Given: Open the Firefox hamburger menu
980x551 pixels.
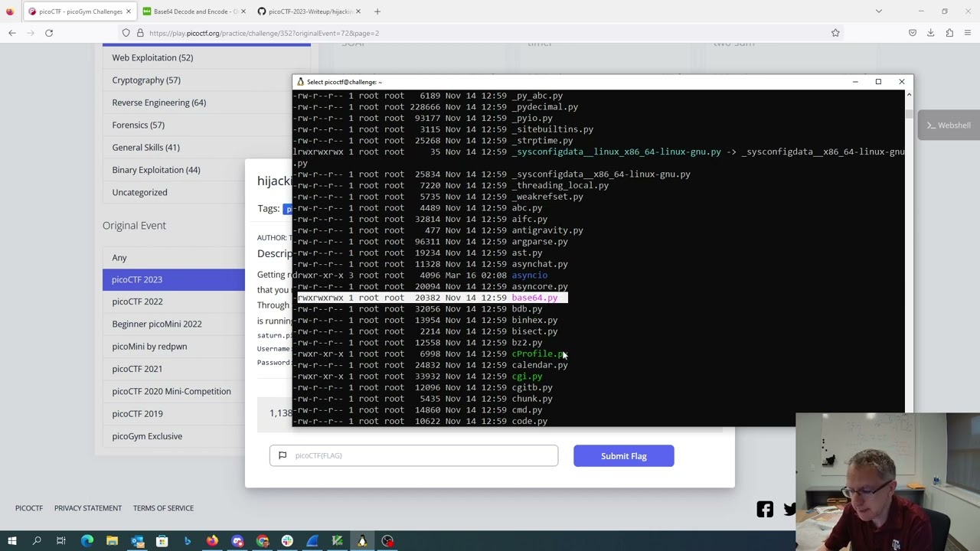Looking at the screenshot, I should (x=968, y=33).
